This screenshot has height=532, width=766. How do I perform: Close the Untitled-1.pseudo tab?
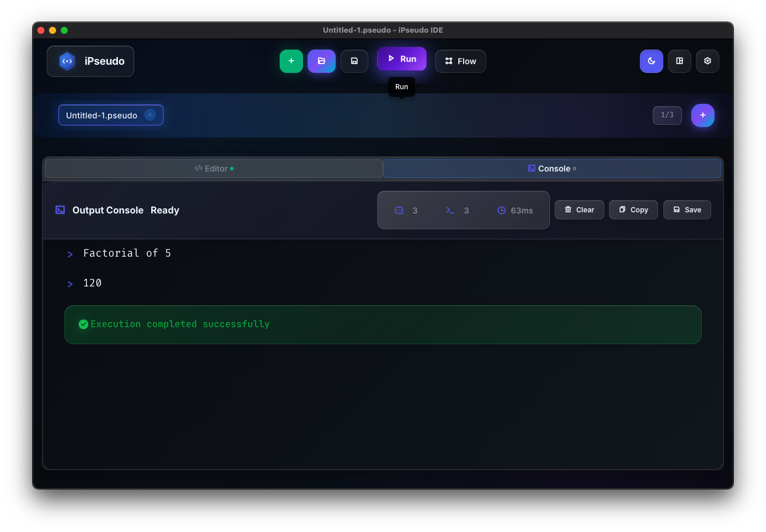tap(150, 115)
